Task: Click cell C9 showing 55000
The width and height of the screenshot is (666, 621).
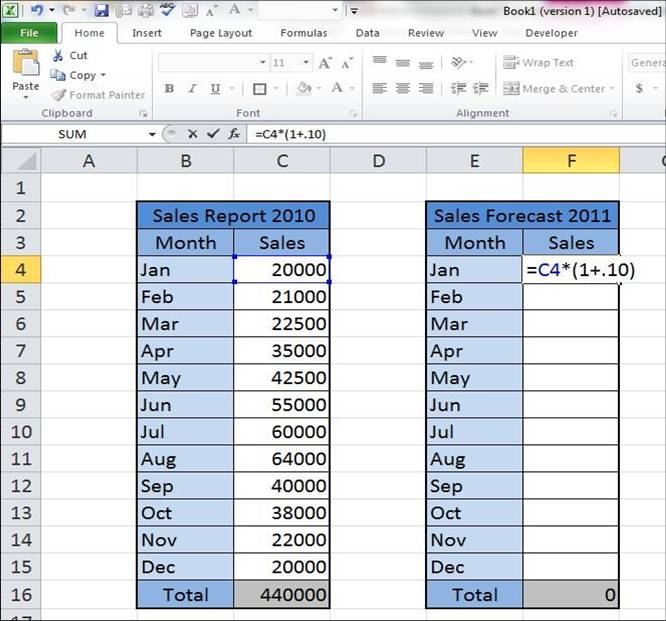Action: [x=282, y=405]
